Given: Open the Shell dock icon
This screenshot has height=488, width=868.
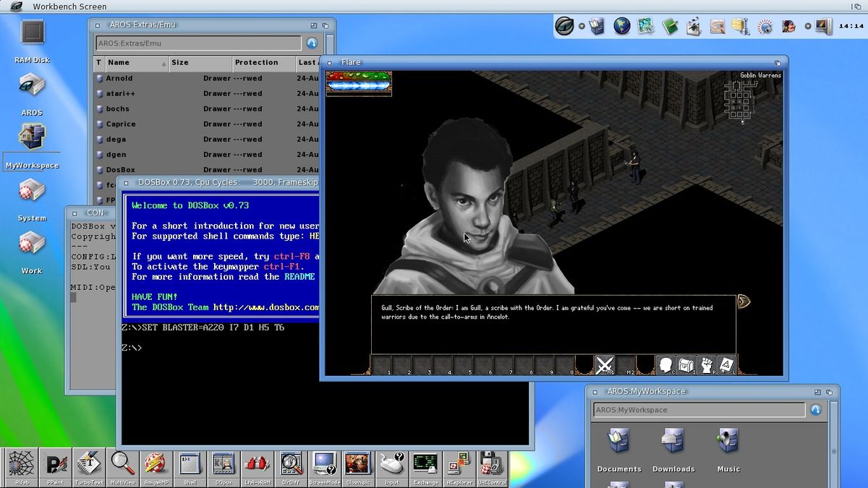Looking at the screenshot, I should (x=190, y=465).
